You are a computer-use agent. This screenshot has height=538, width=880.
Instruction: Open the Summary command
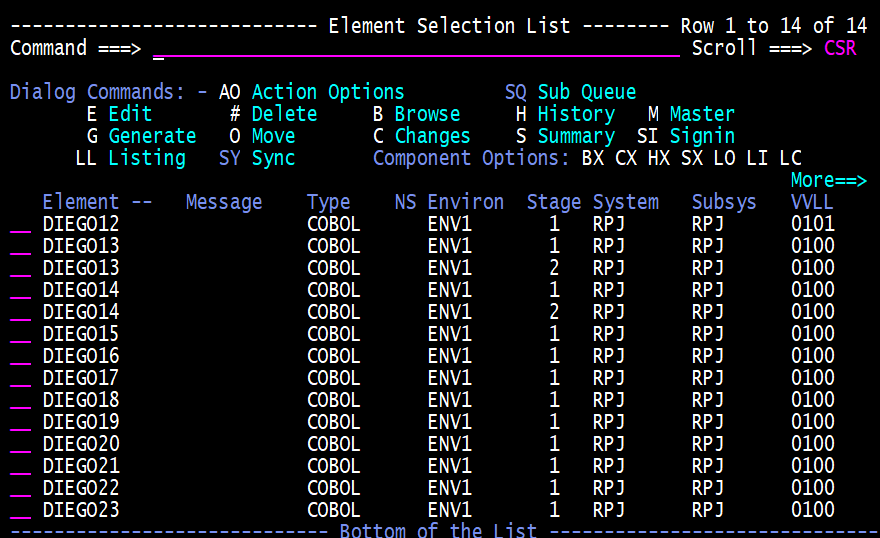575,136
